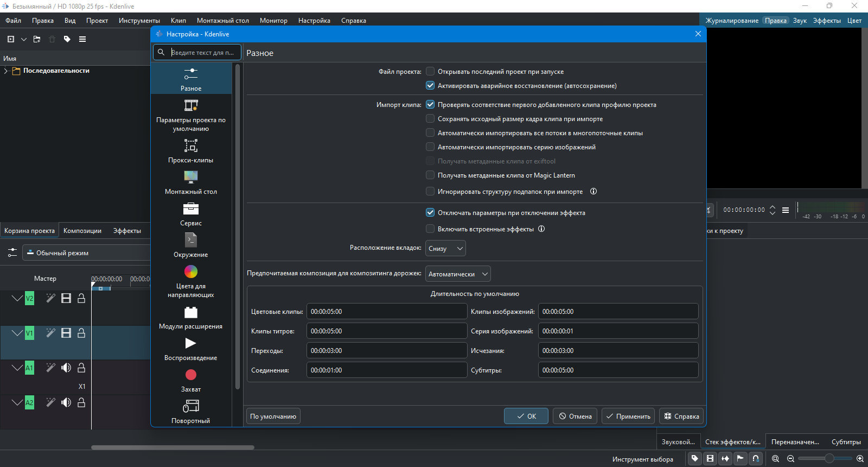868x467 pixels.
Task: Open Обычный режим edit mode dropdown
Action: 87,253
